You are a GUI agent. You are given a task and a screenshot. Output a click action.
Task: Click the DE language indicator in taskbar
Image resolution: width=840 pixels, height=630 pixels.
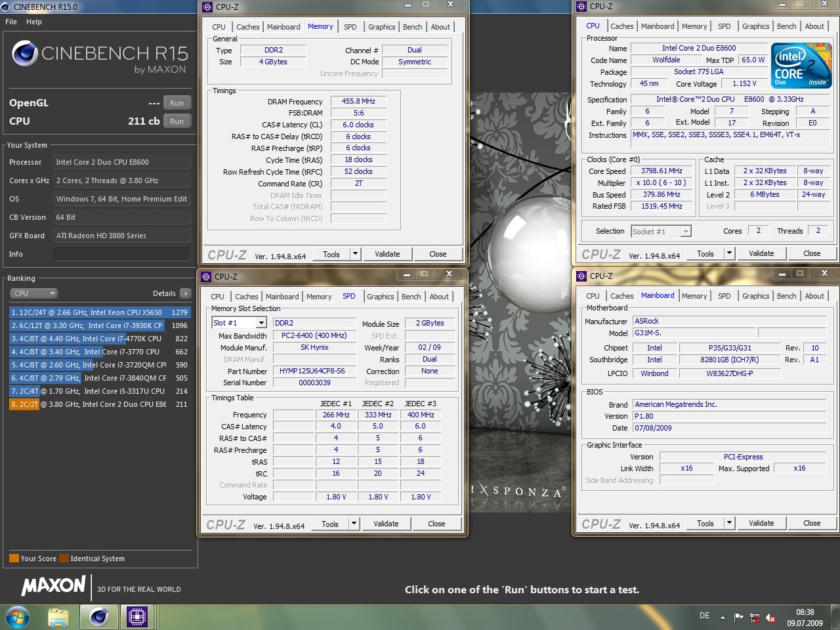704,616
